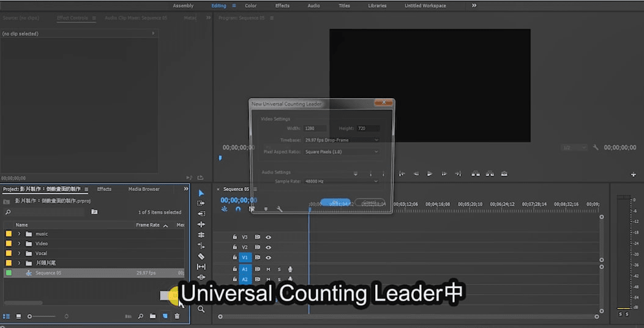Switch to Effects workspace

tap(282, 6)
